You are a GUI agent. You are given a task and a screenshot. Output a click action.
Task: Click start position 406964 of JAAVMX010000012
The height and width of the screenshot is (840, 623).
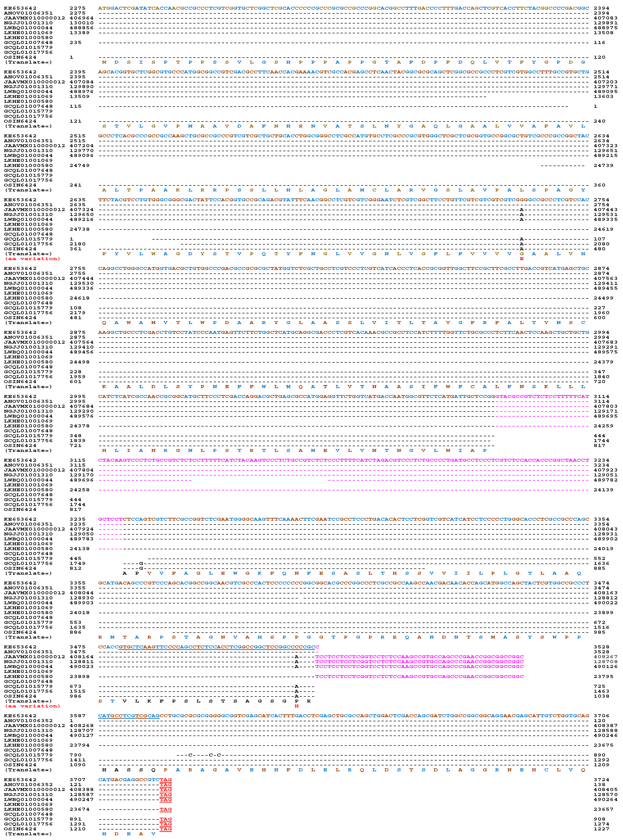click(82, 18)
